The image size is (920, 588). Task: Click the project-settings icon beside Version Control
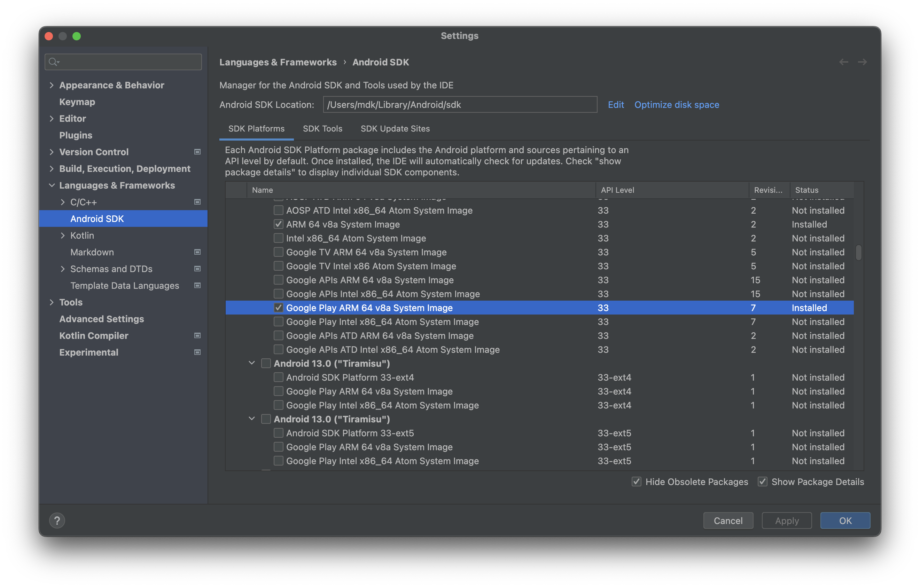197,152
